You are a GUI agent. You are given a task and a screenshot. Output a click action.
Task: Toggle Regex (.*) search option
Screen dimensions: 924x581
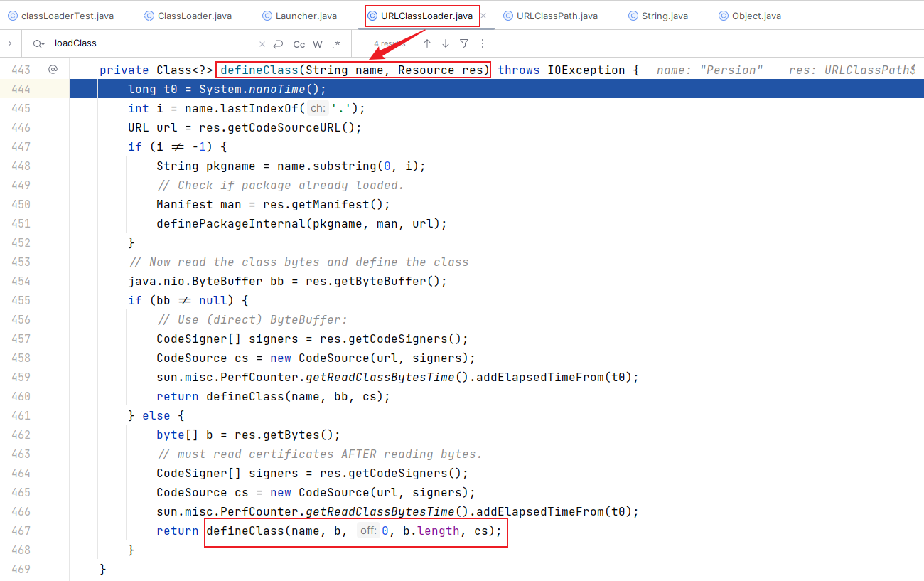pos(335,44)
